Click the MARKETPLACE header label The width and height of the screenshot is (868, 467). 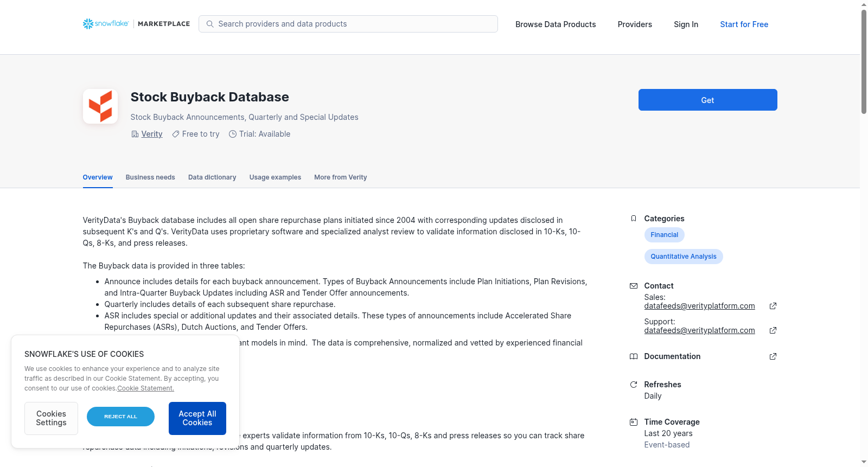(x=164, y=24)
